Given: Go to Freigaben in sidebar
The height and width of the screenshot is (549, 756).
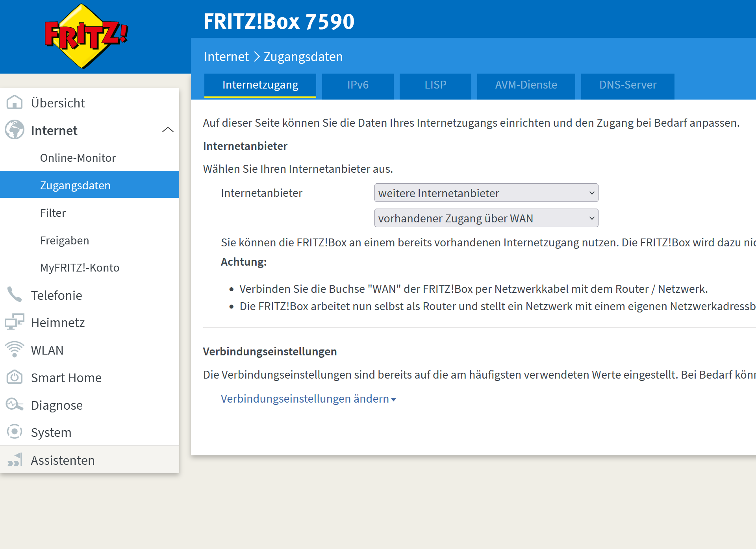Looking at the screenshot, I should (x=65, y=240).
